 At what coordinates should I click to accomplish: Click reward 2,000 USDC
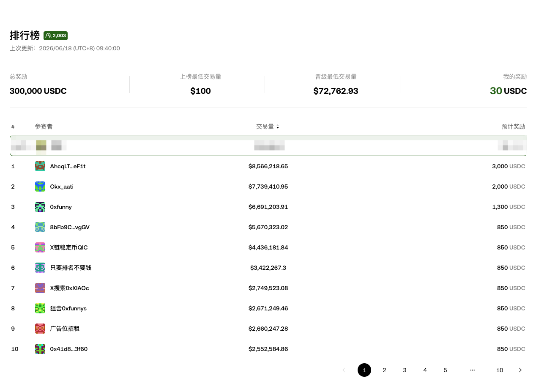click(x=509, y=186)
